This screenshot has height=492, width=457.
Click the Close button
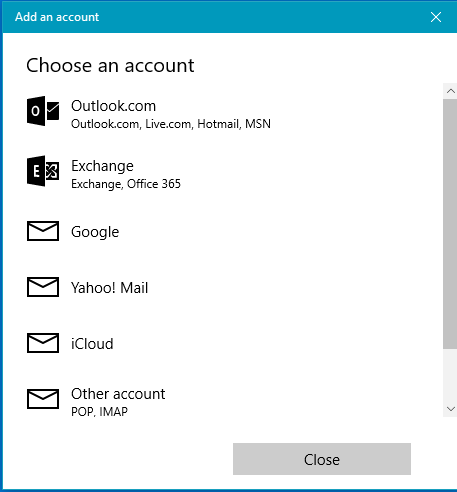322,459
